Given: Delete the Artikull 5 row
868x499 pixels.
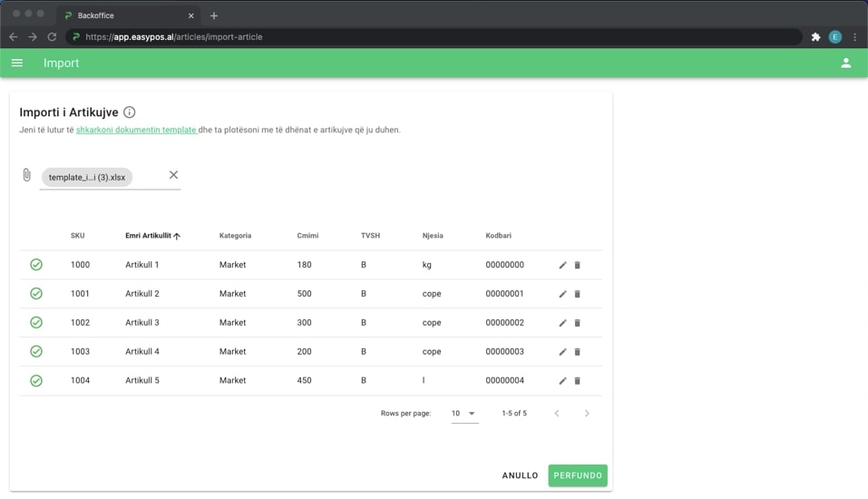Looking at the screenshot, I should [x=578, y=381].
